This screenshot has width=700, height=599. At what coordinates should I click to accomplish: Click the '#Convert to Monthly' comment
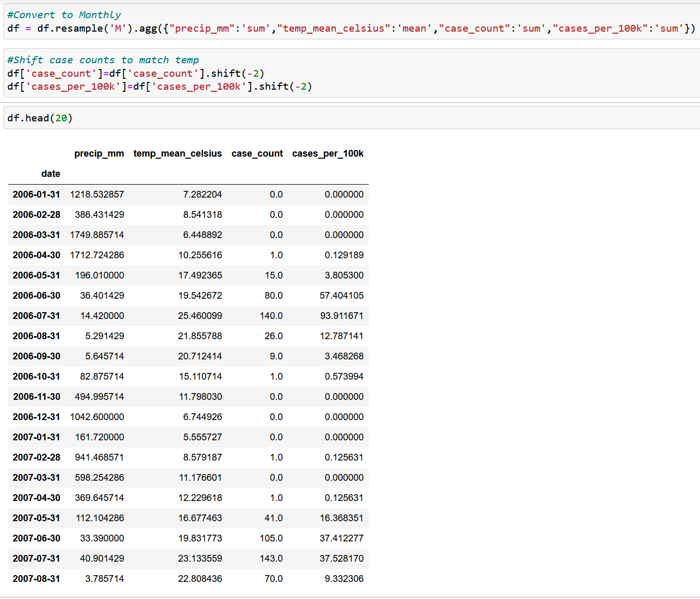tap(64, 15)
